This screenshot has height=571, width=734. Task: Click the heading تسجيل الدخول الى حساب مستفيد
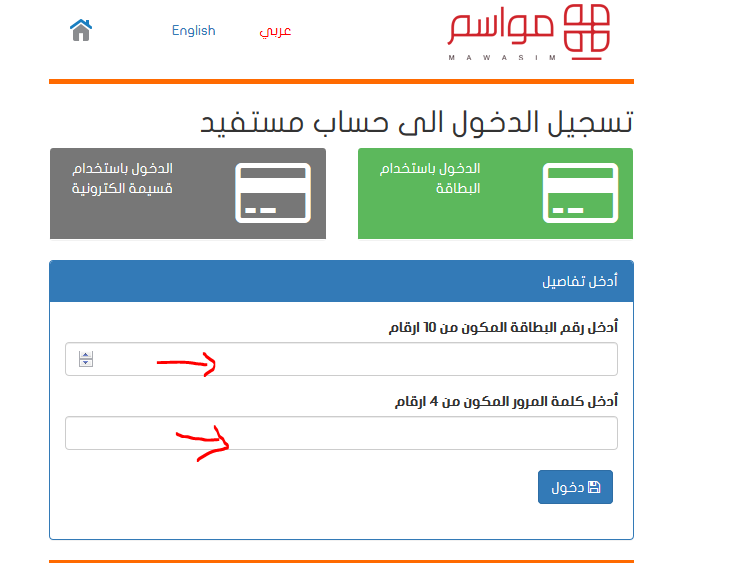[417, 123]
